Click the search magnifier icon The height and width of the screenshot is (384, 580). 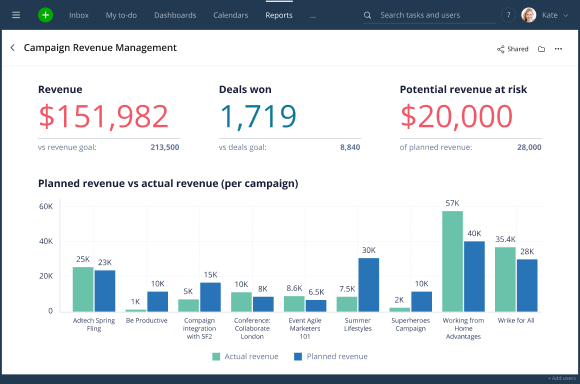(367, 15)
